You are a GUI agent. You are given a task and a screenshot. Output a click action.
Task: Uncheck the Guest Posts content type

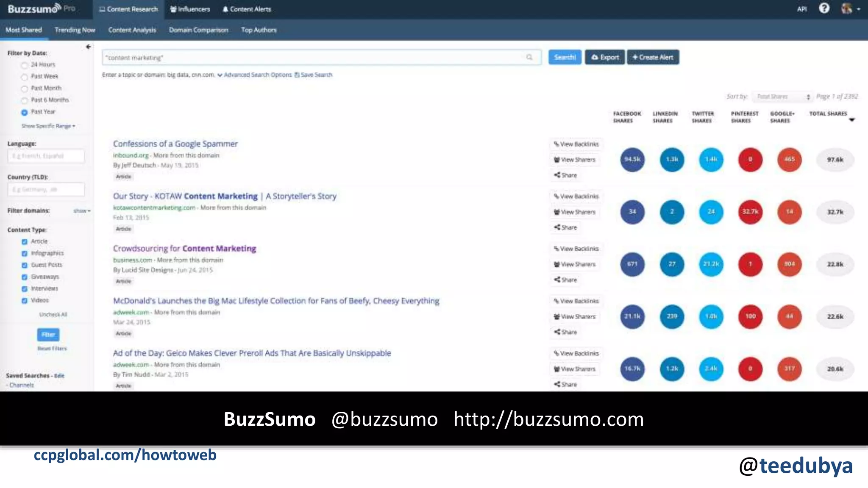click(24, 265)
